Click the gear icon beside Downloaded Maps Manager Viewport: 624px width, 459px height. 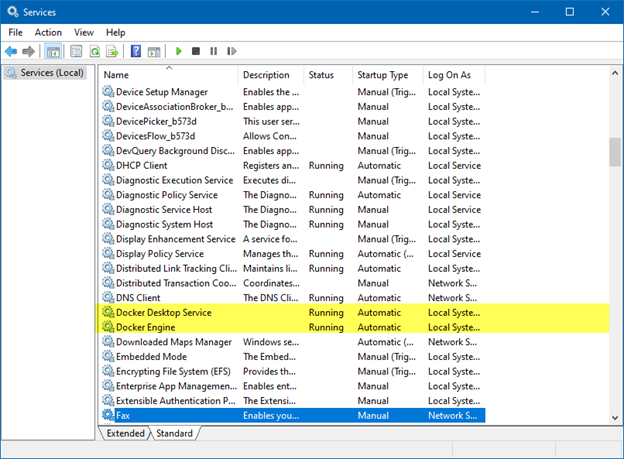(x=108, y=342)
